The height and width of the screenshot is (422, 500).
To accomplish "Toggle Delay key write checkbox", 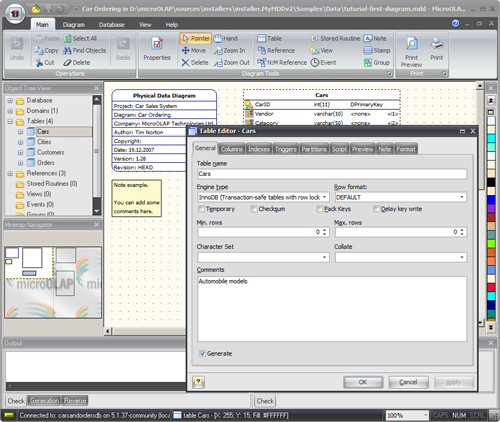I will [376, 209].
